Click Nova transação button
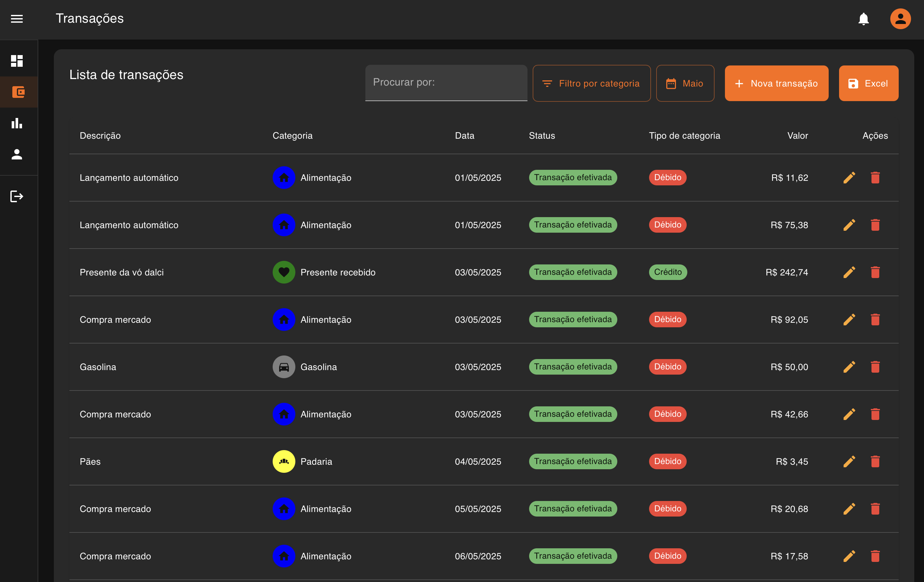Image resolution: width=924 pixels, height=582 pixels. [x=776, y=83]
